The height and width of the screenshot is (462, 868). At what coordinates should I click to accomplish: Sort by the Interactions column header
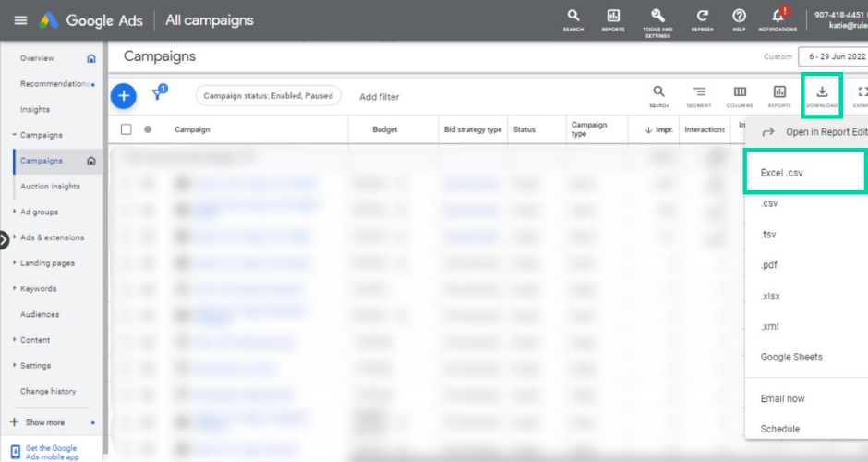[x=705, y=129]
